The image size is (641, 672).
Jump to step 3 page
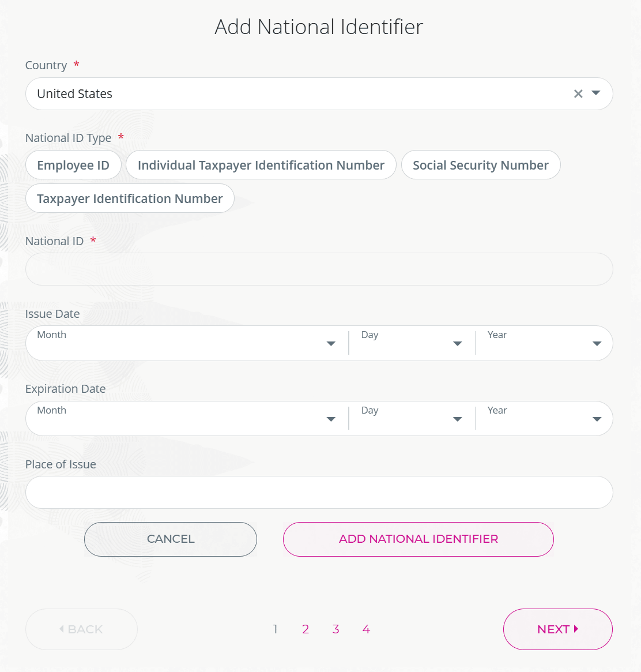coord(335,629)
